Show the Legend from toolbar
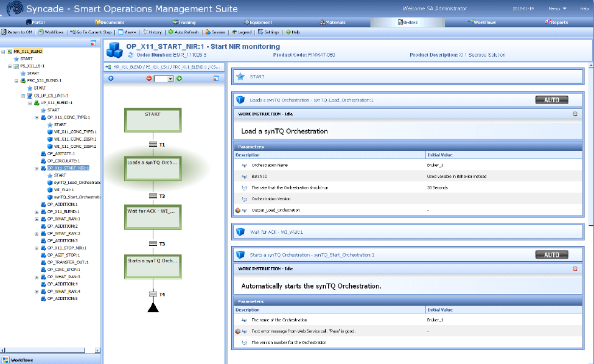This screenshot has height=364, width=594. click(242, 32)
